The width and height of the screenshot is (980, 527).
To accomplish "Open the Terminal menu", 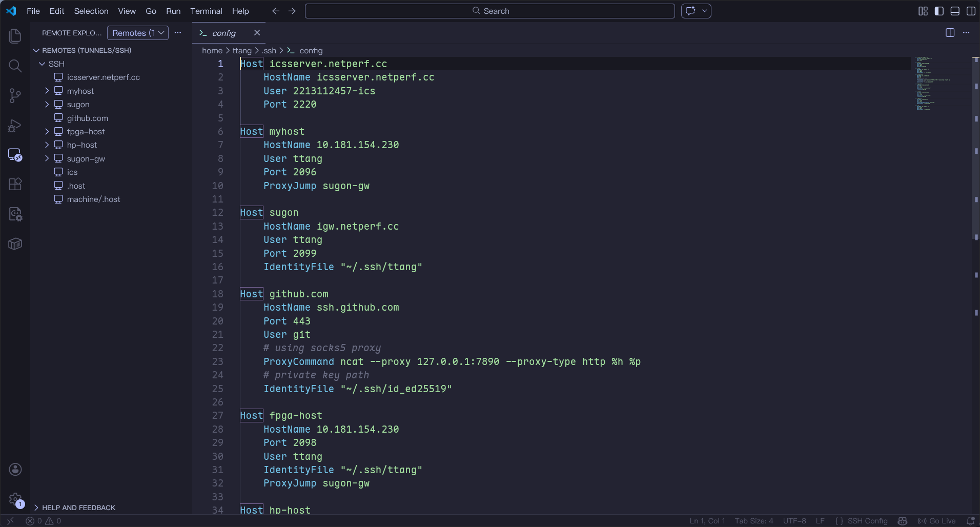I will [x=206, y=11].
